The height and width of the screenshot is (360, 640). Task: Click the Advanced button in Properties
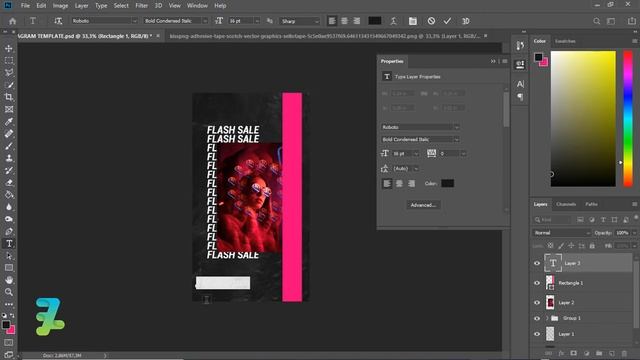click(x=423, y=205)
